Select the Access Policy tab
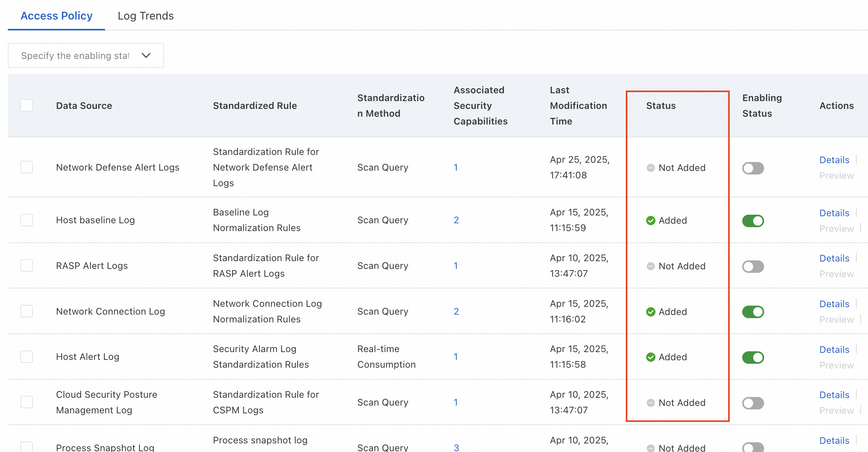Viewport: 868px width, 452px height. pyautogui.click(x=56, y=16)
